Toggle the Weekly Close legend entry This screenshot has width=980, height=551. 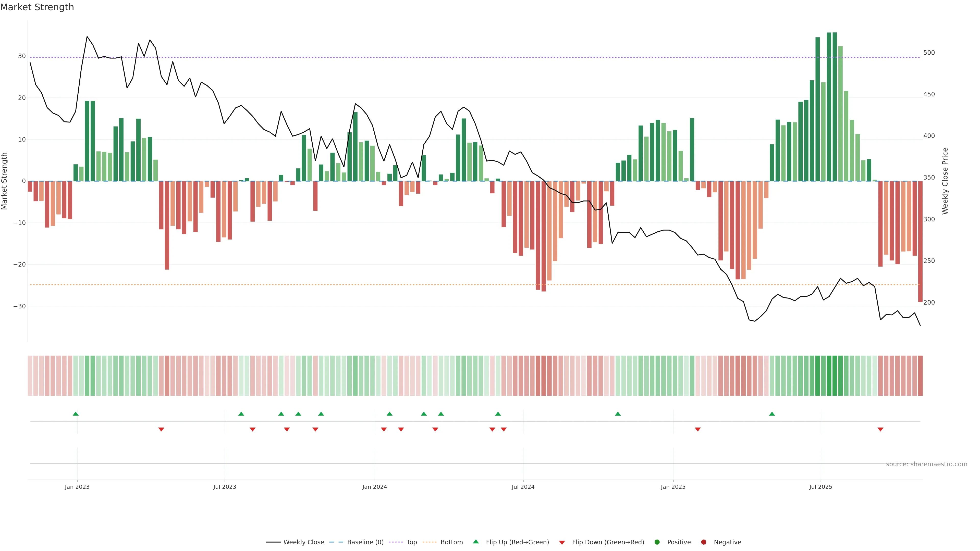[303, 542]
